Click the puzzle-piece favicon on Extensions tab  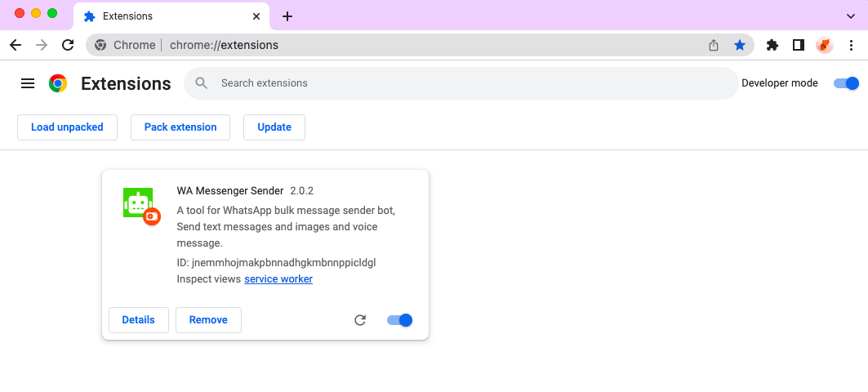click(x=89, y=16)
